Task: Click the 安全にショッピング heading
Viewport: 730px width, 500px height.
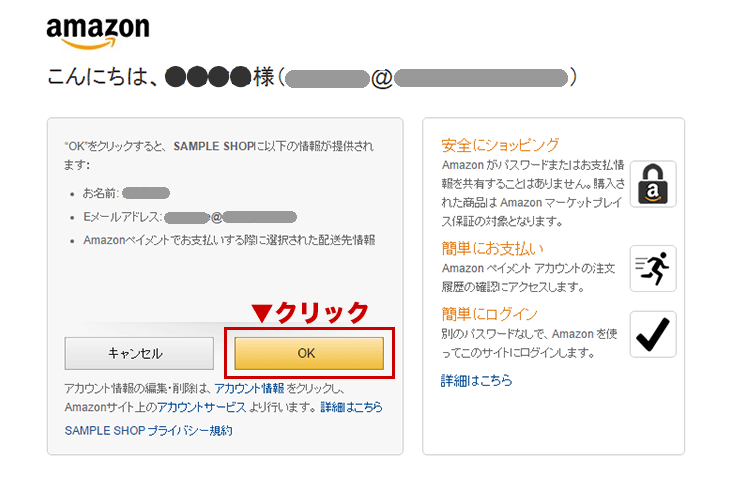Action: tap(500, 145)
